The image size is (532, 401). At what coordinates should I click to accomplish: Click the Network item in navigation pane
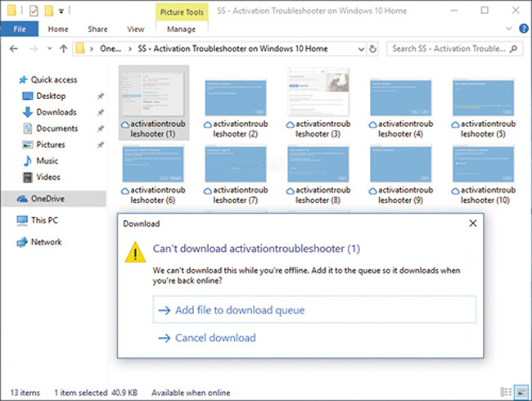coord(46,242)
